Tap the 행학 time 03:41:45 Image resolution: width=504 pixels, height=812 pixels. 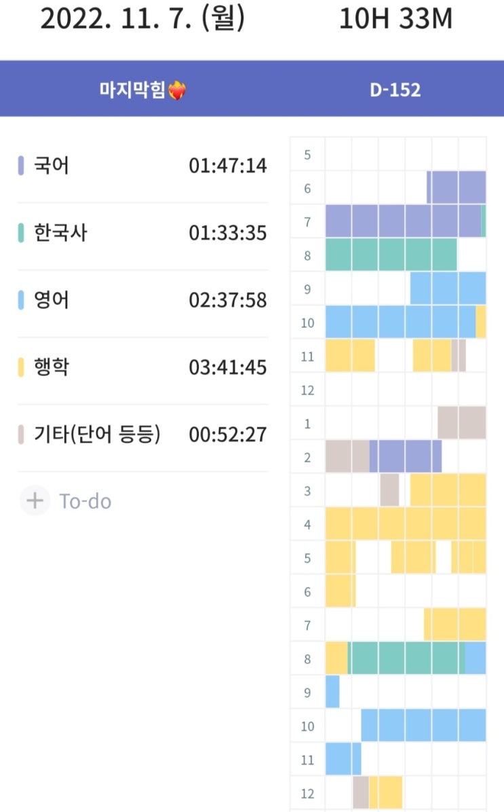click(x=227, y=367)
